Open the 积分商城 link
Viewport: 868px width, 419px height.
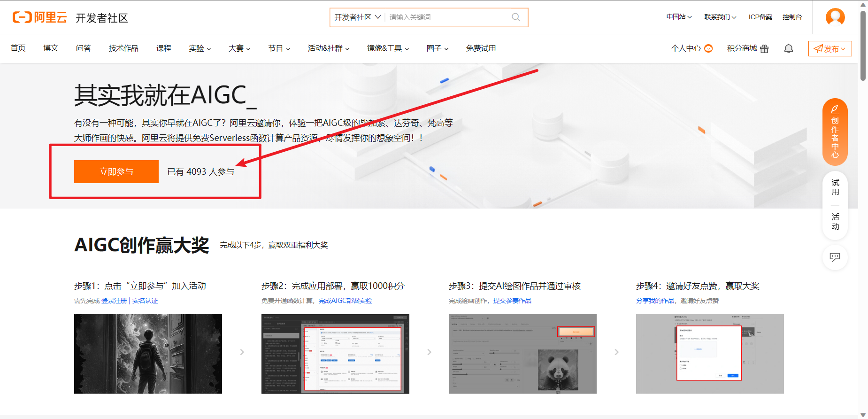pyautogui.click(x=742, y=48)
